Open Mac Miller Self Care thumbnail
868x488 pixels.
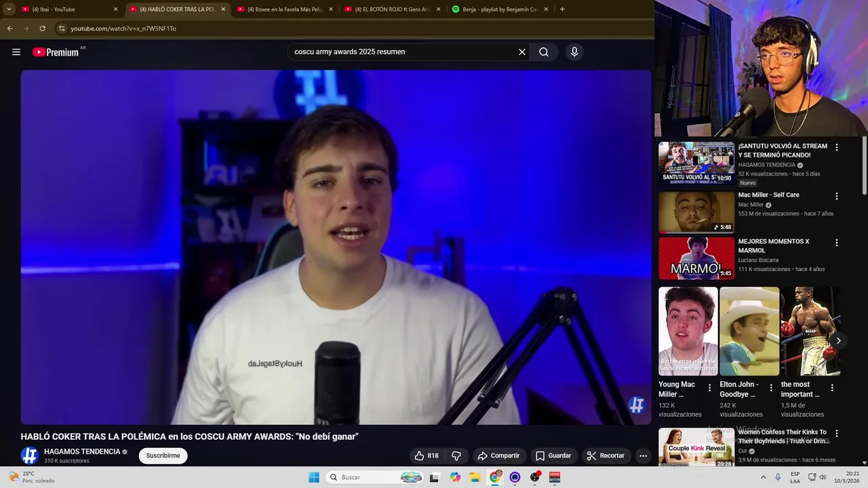(696, 212)
